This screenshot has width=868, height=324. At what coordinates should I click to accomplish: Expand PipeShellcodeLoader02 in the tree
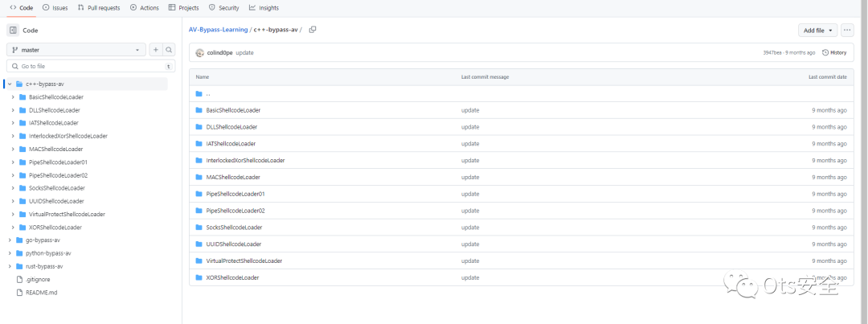tap(12, 175)
